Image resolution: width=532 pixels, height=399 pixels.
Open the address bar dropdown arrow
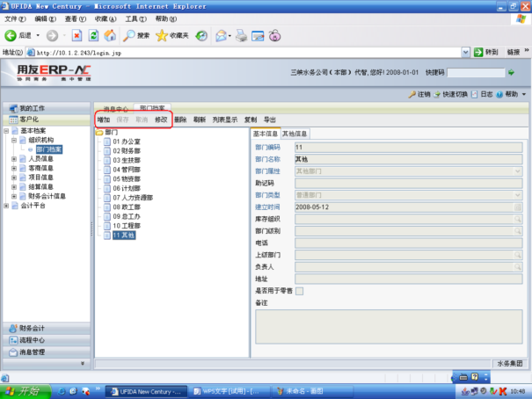[x=465, y=52]
